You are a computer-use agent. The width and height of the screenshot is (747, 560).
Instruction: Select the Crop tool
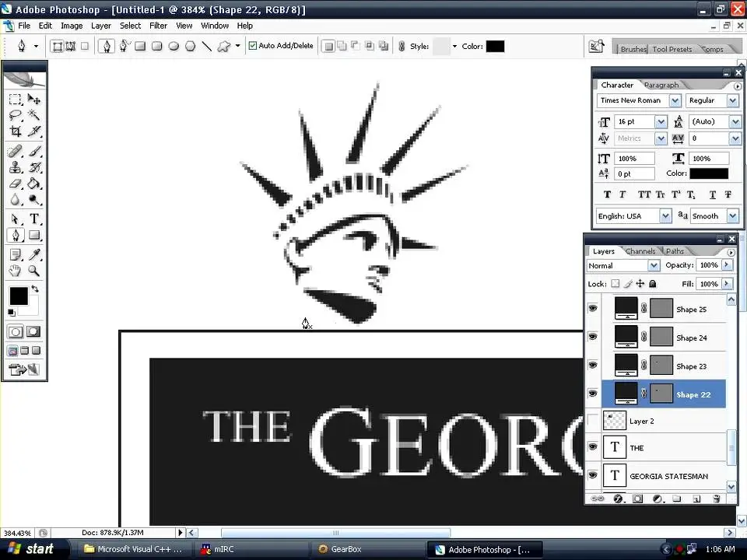pos(16,131)
